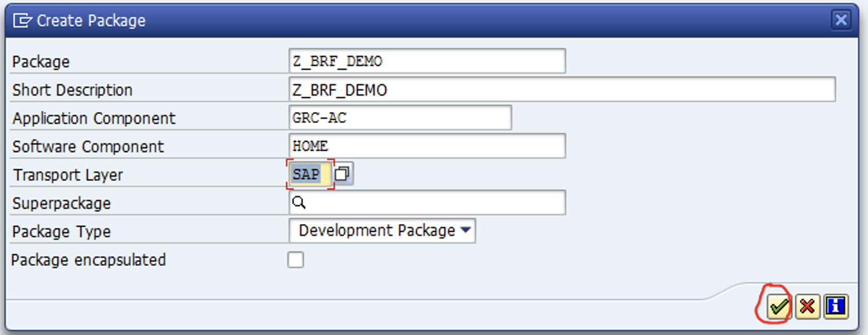
Task: Cancel using the red X icon
Action: click(807, 307)
